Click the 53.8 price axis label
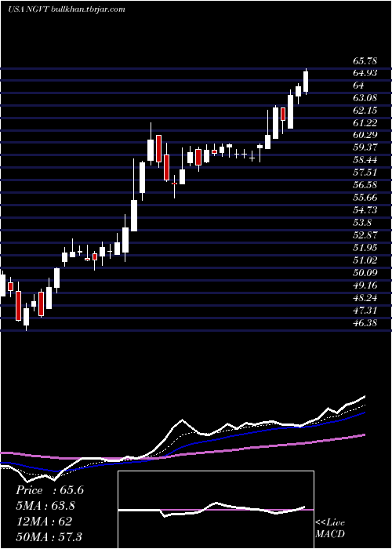 [362, 223]
